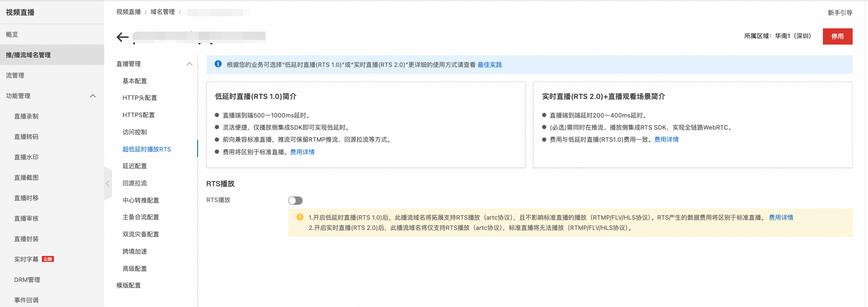Click the 视频直播 sidebar title
Screen dimensions: 868x307
point(20,12)
